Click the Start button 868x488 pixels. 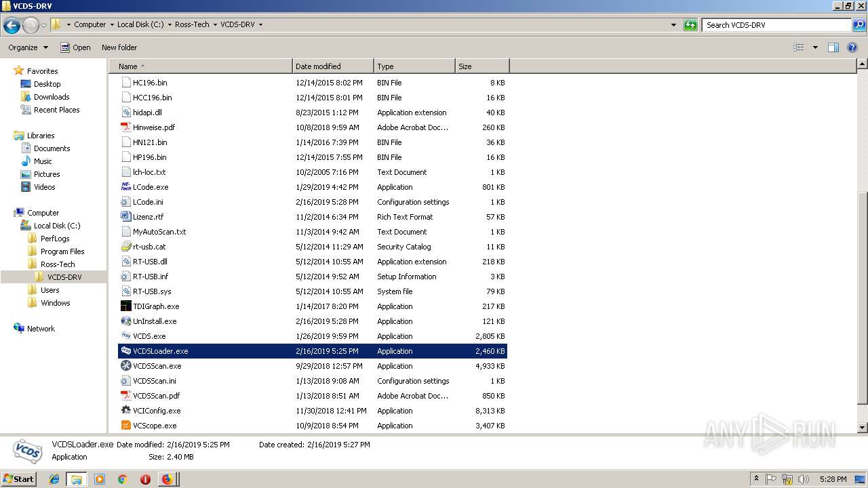(x=19, y=479)
